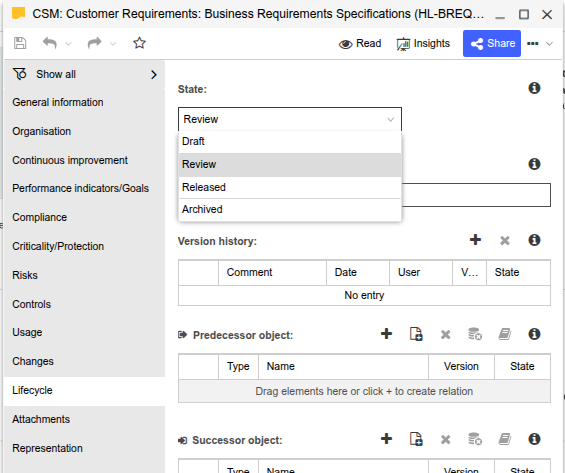Viewport: 565px width, 473px height.
Task: Open the undo history dropdown arrow
Action: pos(68,44)
